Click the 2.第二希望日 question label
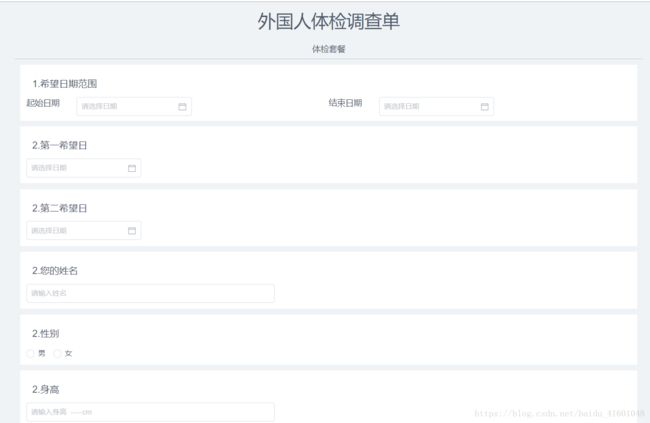650x423 pixels. [60, 208]
